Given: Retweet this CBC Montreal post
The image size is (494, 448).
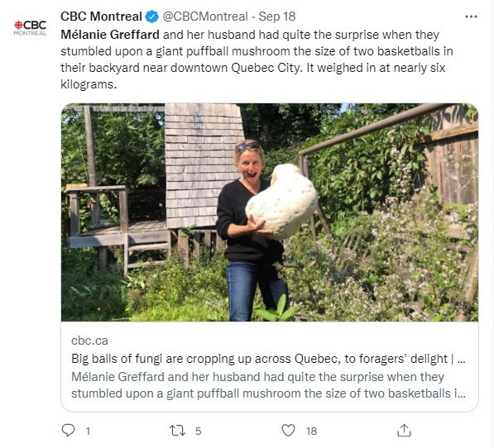Looking at the screenshot, I should click(x=177, y=431).
